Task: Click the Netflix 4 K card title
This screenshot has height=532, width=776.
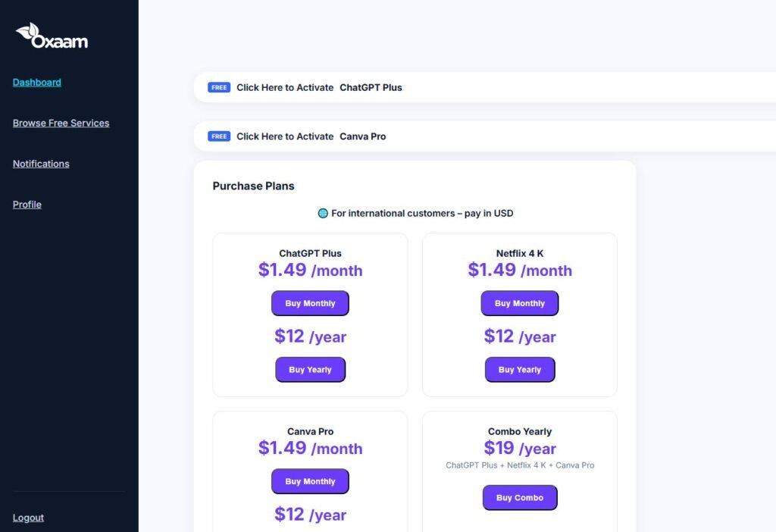Action: click(x=520, y=253)
